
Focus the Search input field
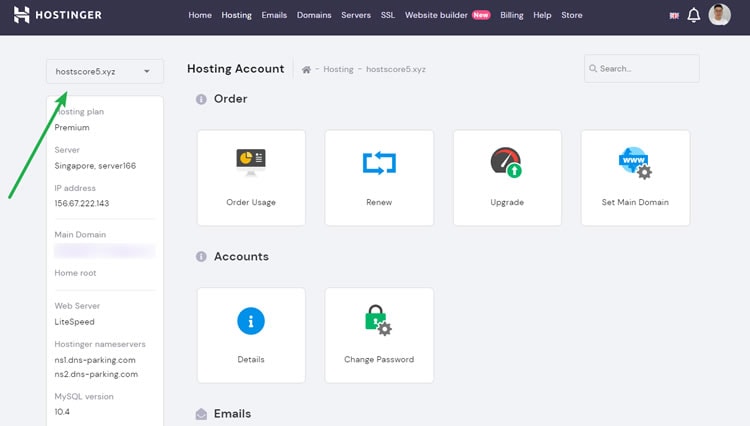(641, 68)
